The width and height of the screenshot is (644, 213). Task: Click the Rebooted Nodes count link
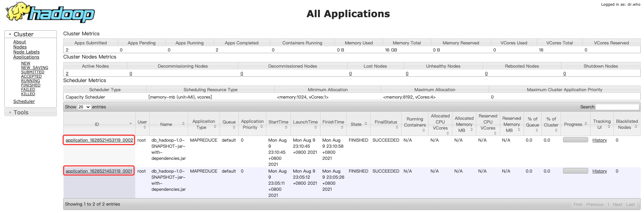pos(486,73)
